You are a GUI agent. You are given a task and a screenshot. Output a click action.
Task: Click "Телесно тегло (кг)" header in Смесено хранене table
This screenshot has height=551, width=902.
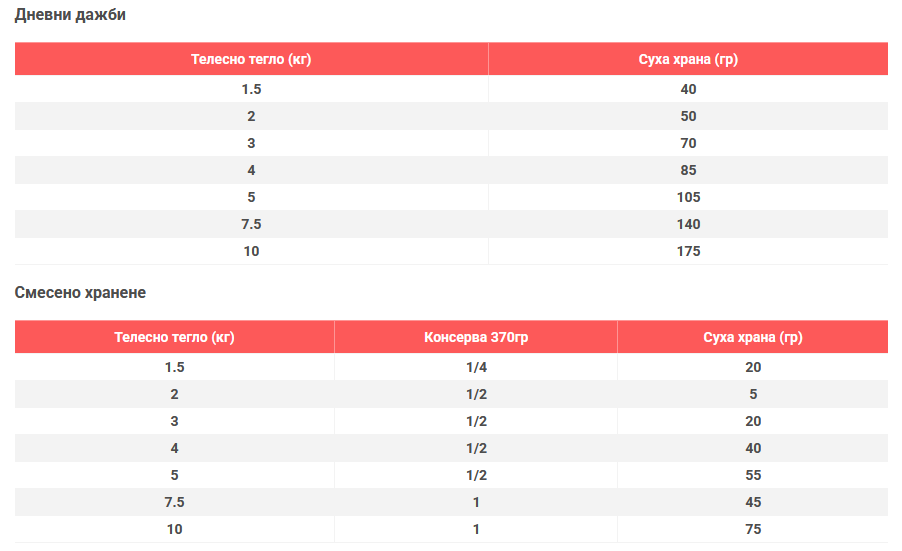(x=174, y=337)
